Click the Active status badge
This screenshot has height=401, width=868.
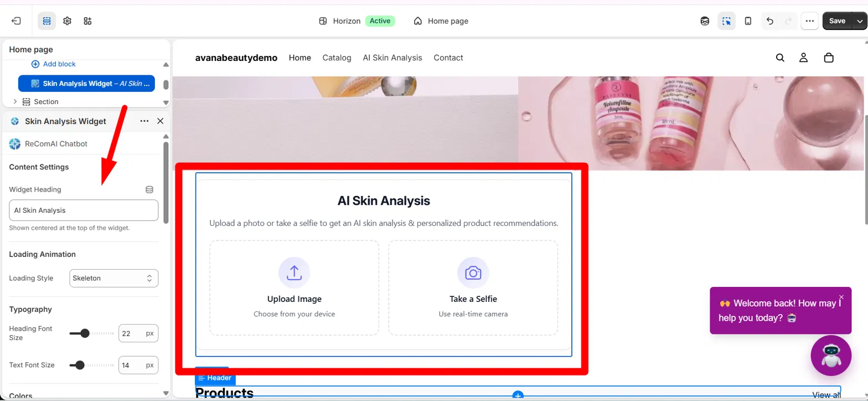[x=380, y=21]
